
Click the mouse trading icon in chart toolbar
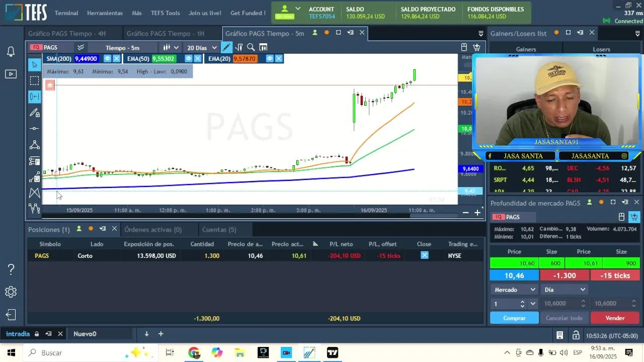click(x=464, y=47)
